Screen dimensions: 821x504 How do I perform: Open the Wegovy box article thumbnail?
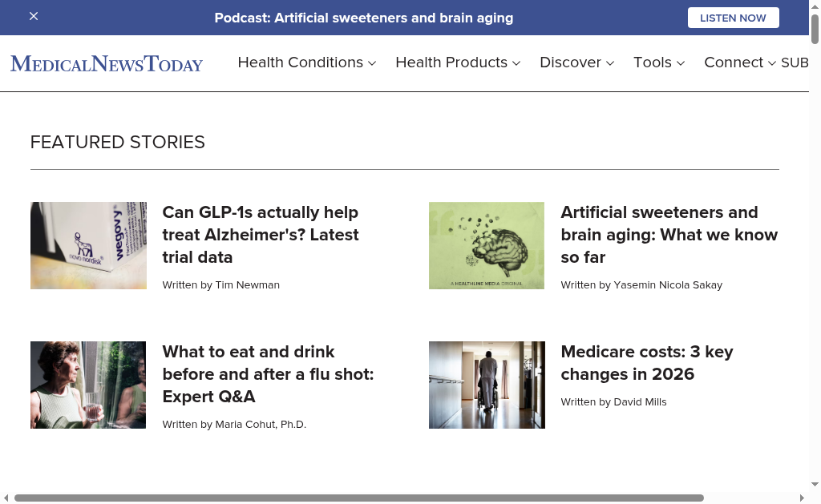click(x=88, y=245)
